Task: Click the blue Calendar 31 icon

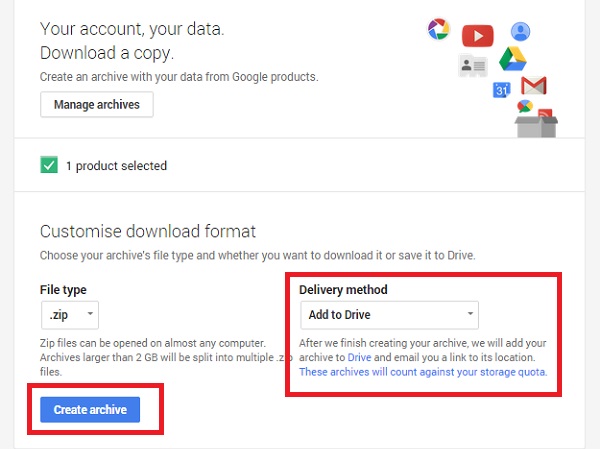Action: tap(502, 90)
